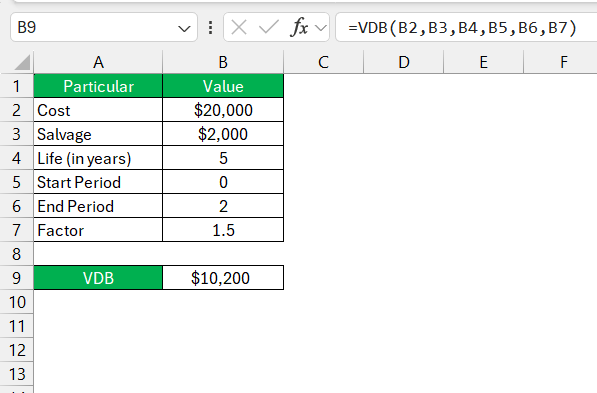Select the Cost label cell
The image size is (597, 393).
coord(98,110)
